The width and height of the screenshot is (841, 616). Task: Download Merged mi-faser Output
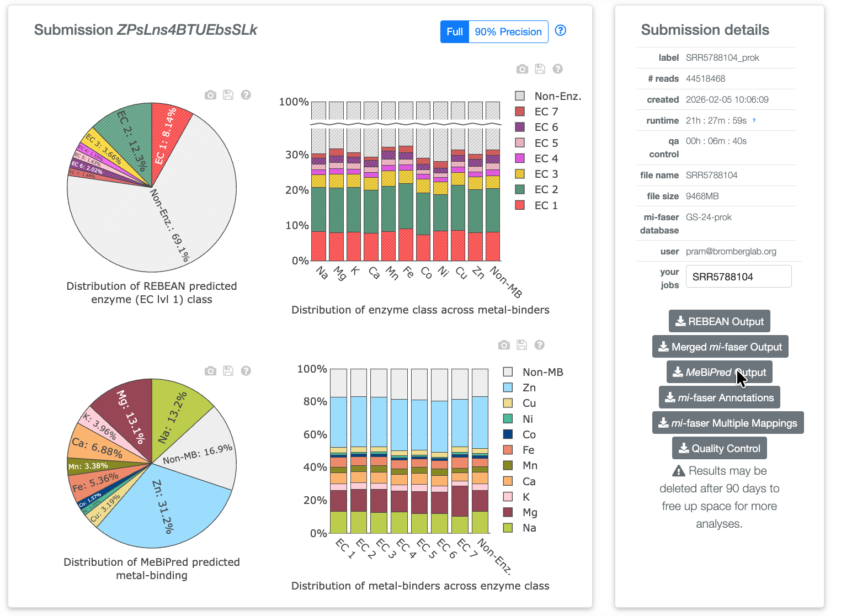[720, 347]
